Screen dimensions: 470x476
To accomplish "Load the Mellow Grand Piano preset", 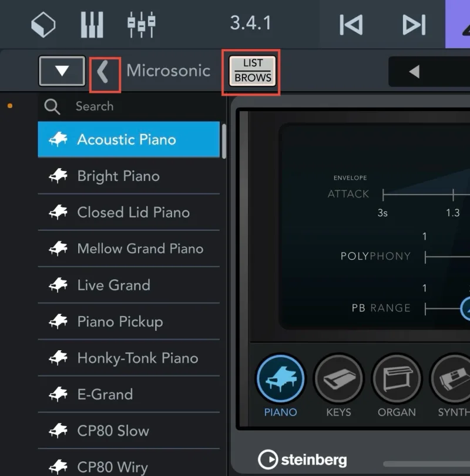I will [129, 249].
